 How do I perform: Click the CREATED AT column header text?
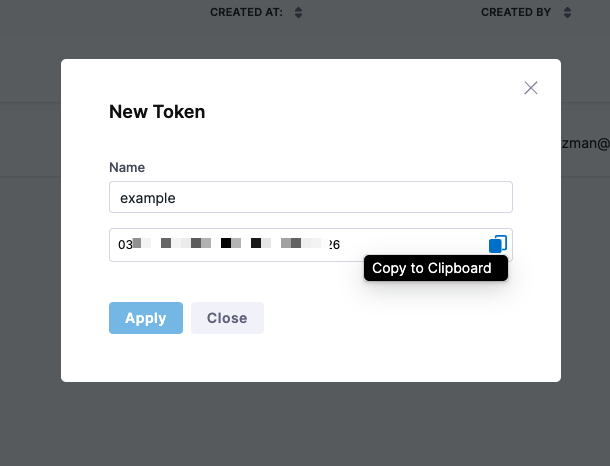(x=246, y=12)
